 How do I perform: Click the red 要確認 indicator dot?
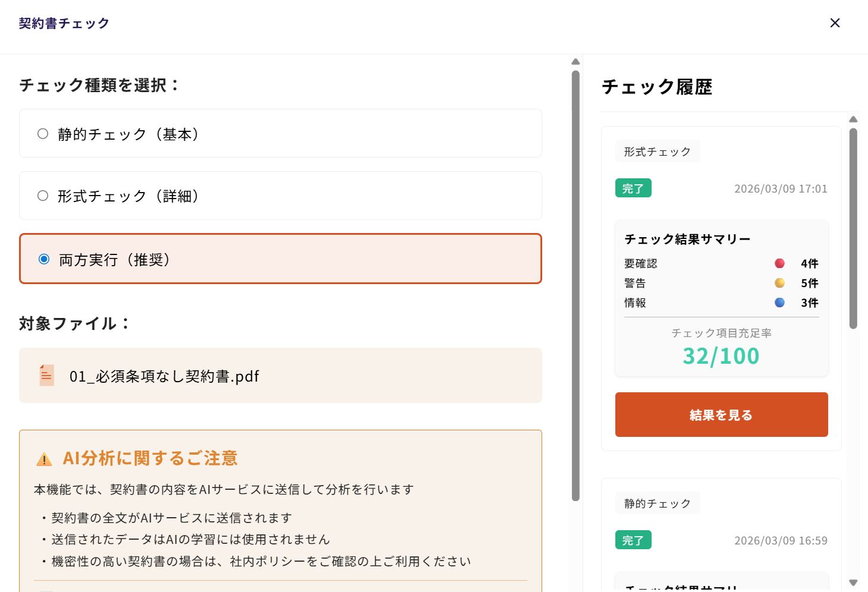tap(779, 263)
